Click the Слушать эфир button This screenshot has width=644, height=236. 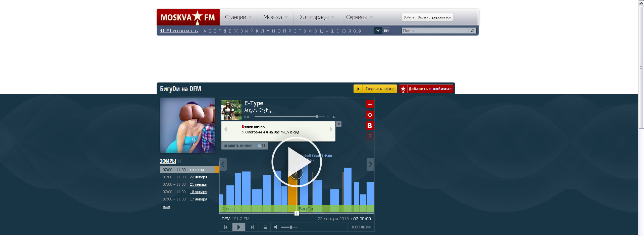pos(375,89)
